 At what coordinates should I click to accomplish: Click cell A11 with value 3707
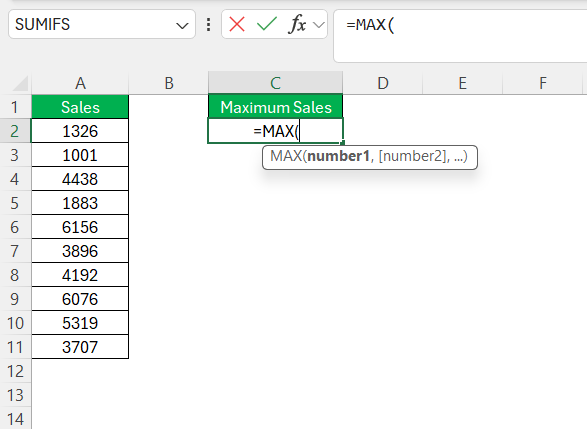80,347
